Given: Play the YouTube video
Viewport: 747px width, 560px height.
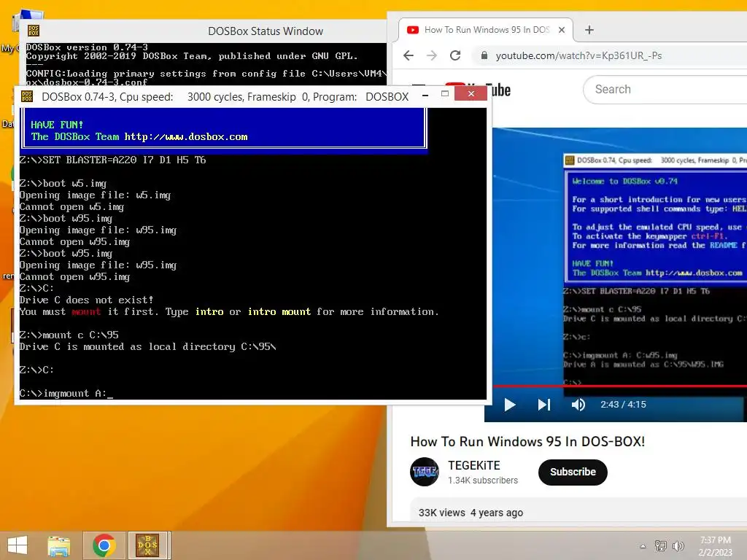Looking at the screenshot, I should pos(510,405).
